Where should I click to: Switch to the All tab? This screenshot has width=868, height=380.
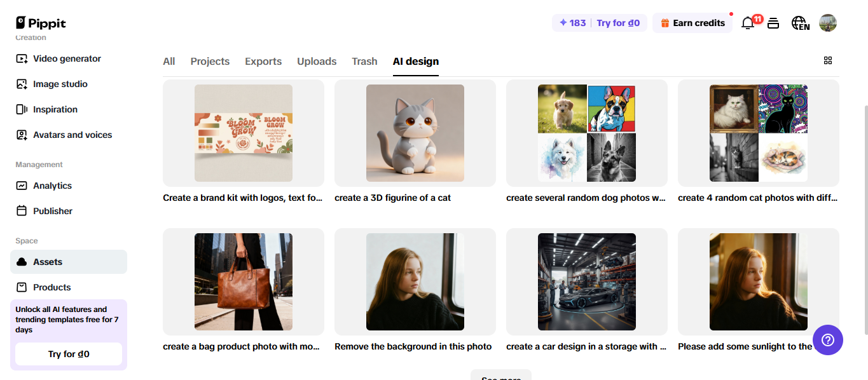[x=169, y=62]
